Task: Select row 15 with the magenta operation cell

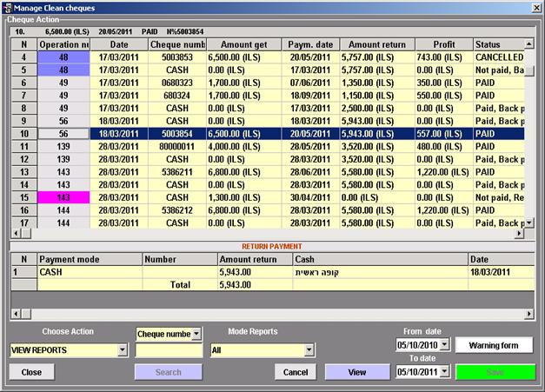Action: [x=261, y=197]
